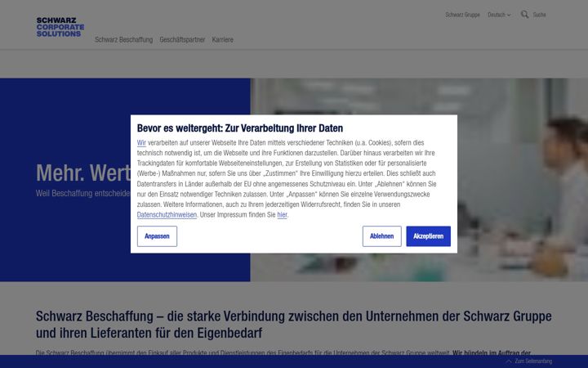588x368 pixels.
Task: Decline cookies with the Ablehnen button
Action: tap(381, 236)
